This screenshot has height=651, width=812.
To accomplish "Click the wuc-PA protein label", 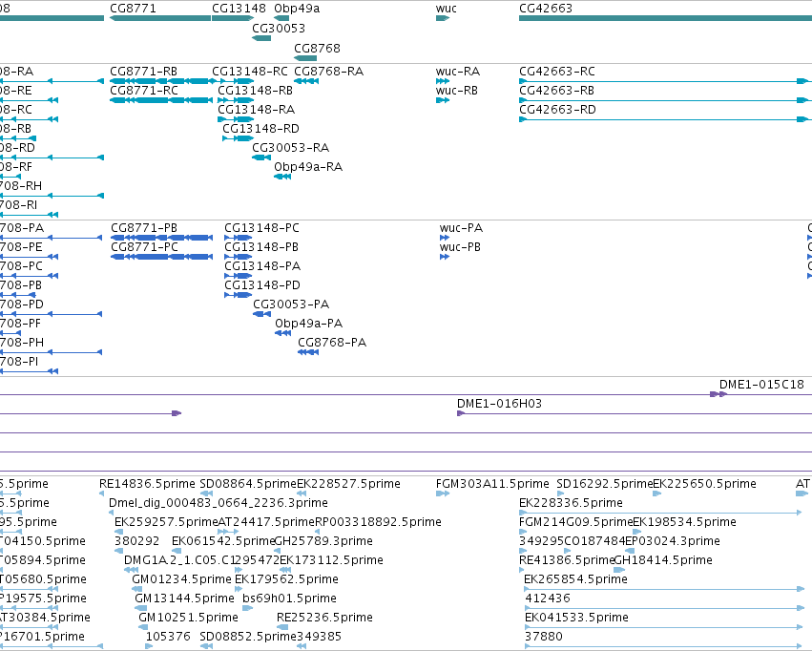I will pos(461,228).
